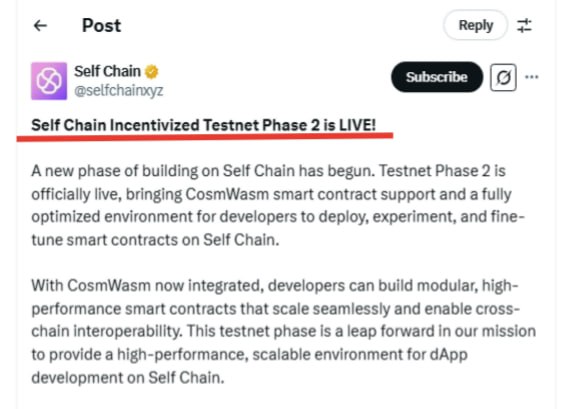Click the Self Chain profile avatar
The width and height of the screenshot is (567, 409).
(49, 81)
